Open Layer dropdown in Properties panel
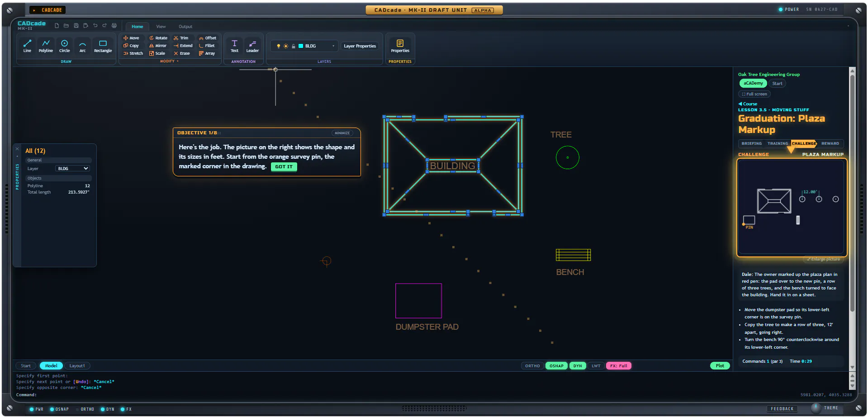The height and width of the screenshot is (417, 868). (x=72, y=169)
